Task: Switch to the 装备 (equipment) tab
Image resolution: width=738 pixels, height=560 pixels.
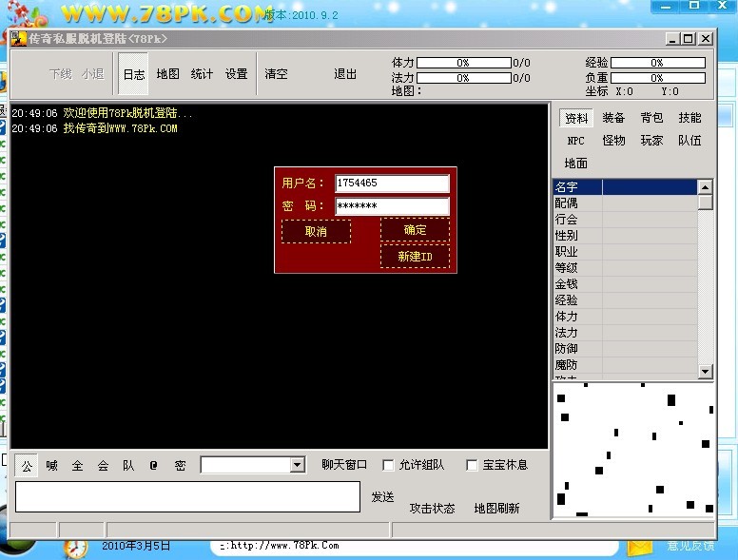Action: point(613,118)
